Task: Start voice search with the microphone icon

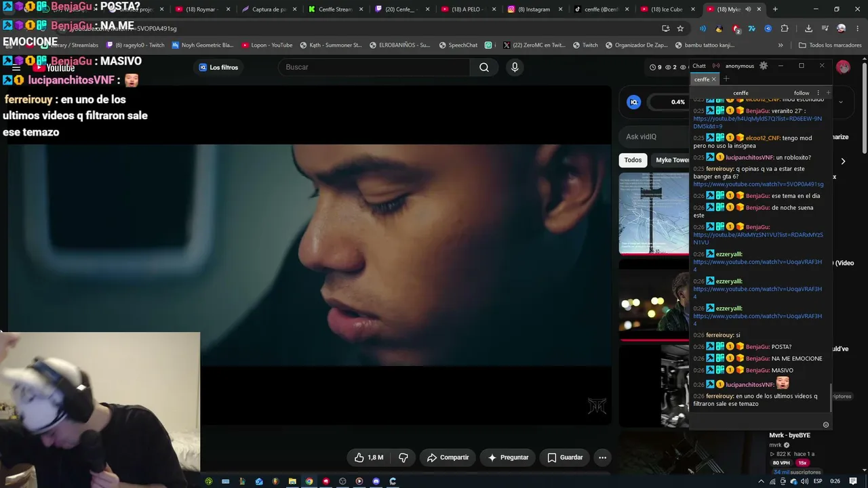Action: click(x=515, y=67)
